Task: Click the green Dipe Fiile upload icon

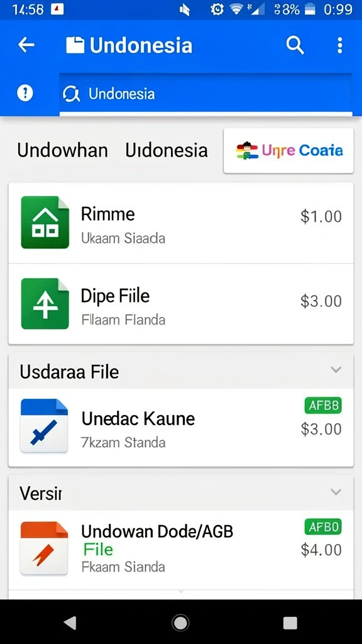Action: coord(45,304)
